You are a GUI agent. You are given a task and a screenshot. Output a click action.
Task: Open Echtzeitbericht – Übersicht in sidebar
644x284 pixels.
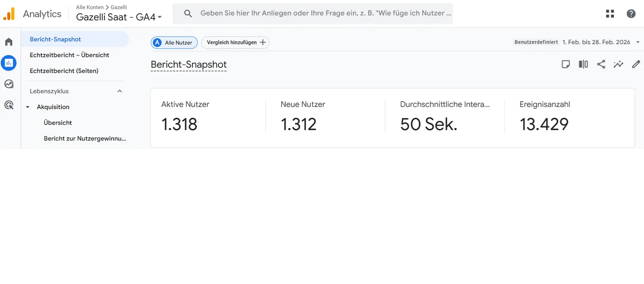pyautogui.click(x=69, y=55)
